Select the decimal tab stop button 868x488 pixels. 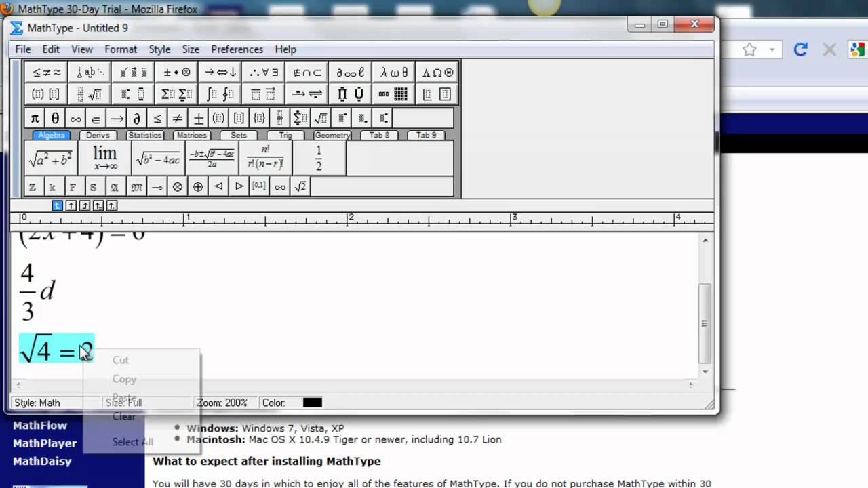[112, 205]
